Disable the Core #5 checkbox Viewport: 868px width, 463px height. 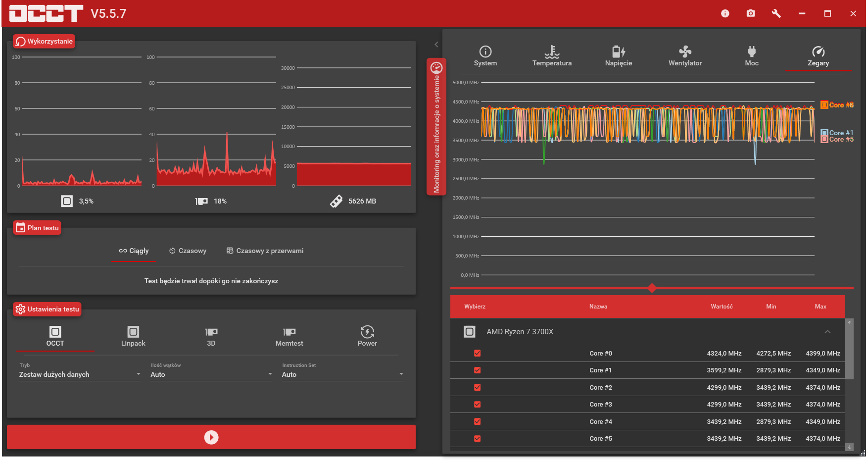point(477,438)
